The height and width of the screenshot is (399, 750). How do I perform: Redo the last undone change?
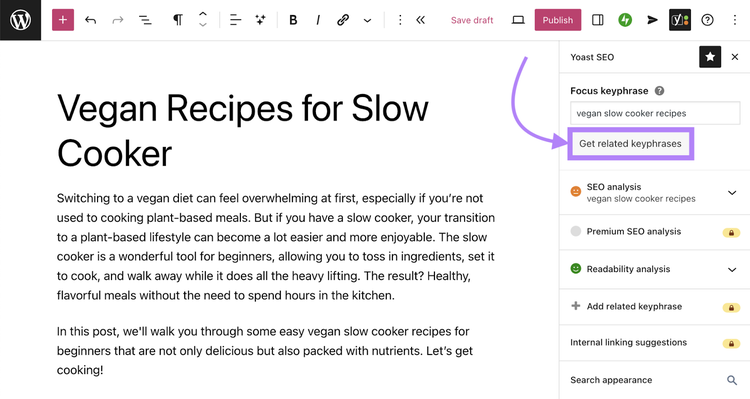(118, 20)
